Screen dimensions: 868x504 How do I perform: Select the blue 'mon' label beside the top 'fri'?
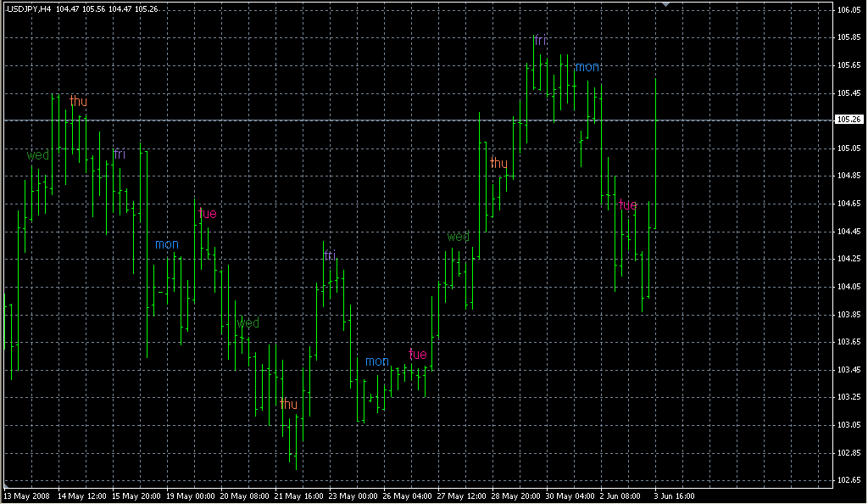coord(587,67)
